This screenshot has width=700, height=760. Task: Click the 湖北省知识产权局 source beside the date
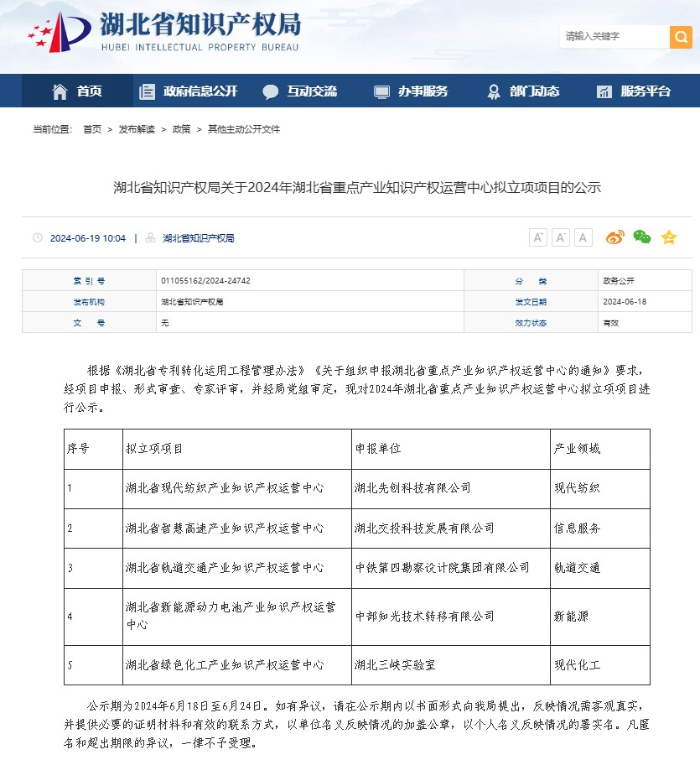pos(199,238)
